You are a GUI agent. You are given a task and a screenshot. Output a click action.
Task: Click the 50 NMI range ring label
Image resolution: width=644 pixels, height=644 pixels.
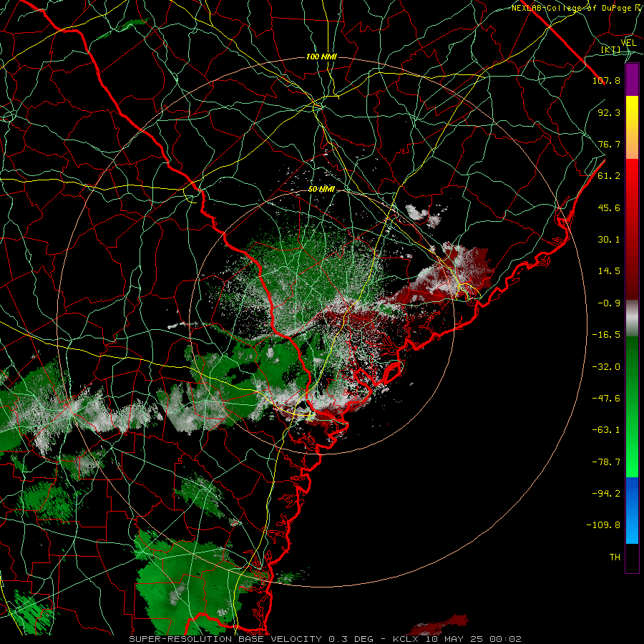click(321, 190)
